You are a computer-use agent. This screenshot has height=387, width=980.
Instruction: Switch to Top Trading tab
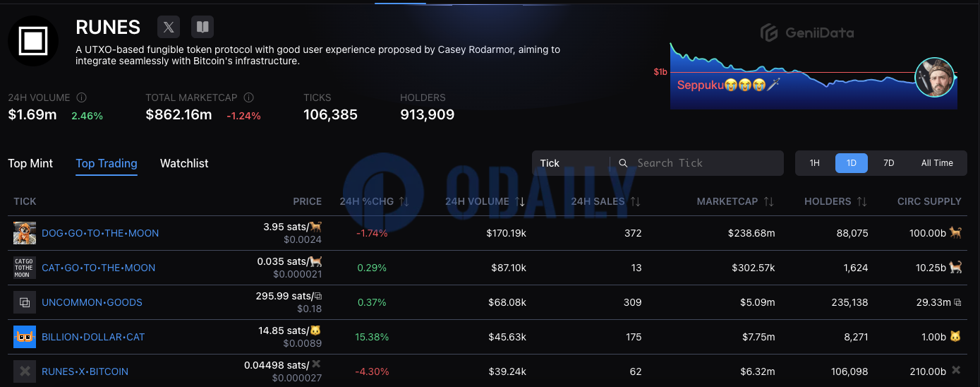(x=107, y=163)
